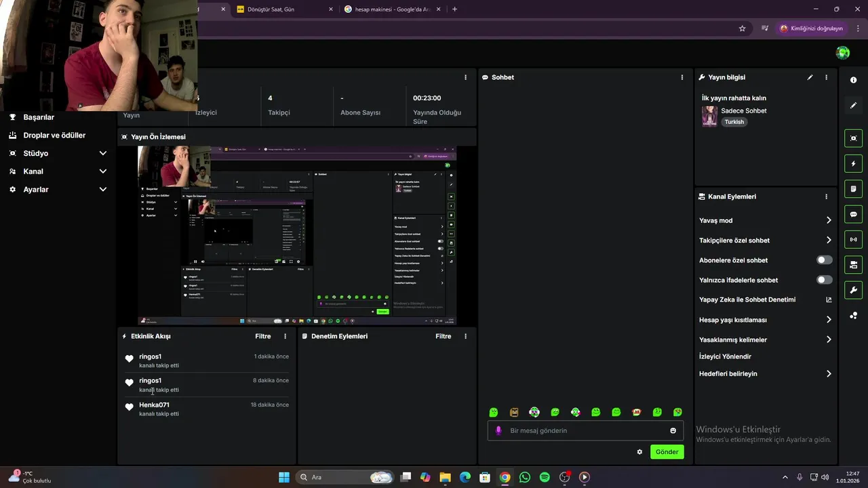The height and width of the screenshot is (488, 868).
Task: Expand Takipçilere özel sohbet settings
Action: (829, 240)
